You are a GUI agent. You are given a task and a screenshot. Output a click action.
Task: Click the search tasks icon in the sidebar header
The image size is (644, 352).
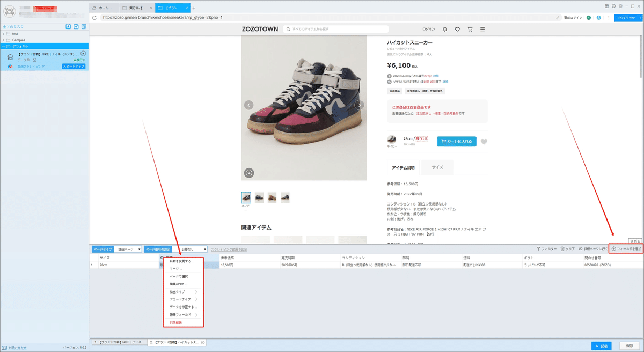(x=85, y=27)
